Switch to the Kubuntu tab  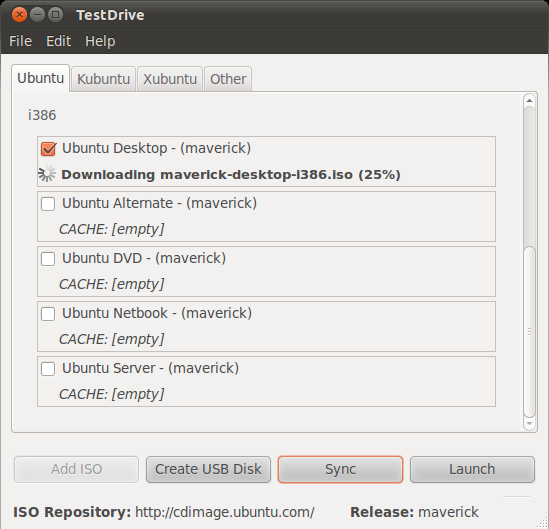click(x=103, y=79)
